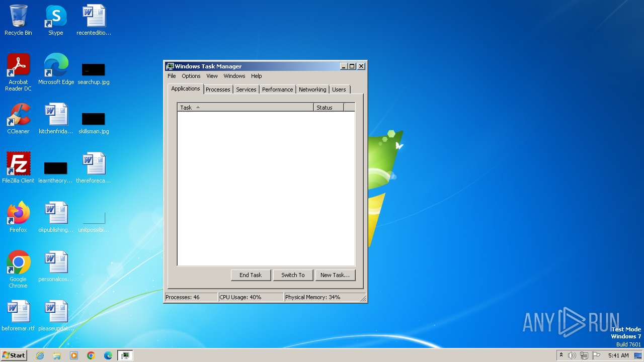
Task: Launch FileZilla Client desktop shortcut
Action: [x=18, y=168]
